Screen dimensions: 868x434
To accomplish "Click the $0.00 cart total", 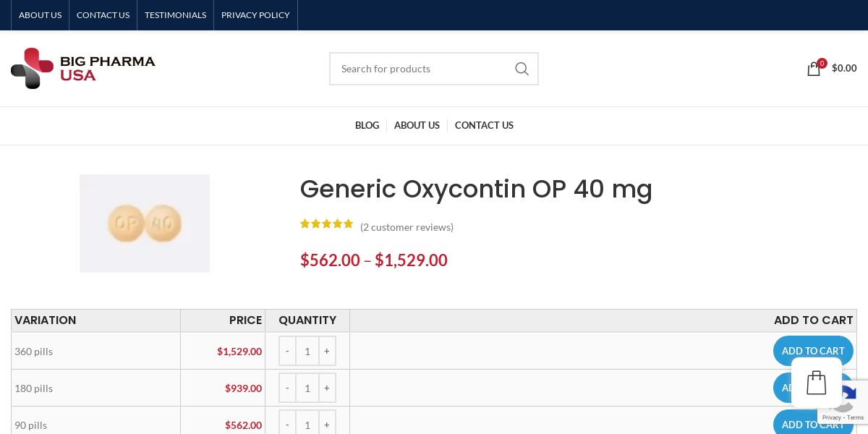I will 844,68.
